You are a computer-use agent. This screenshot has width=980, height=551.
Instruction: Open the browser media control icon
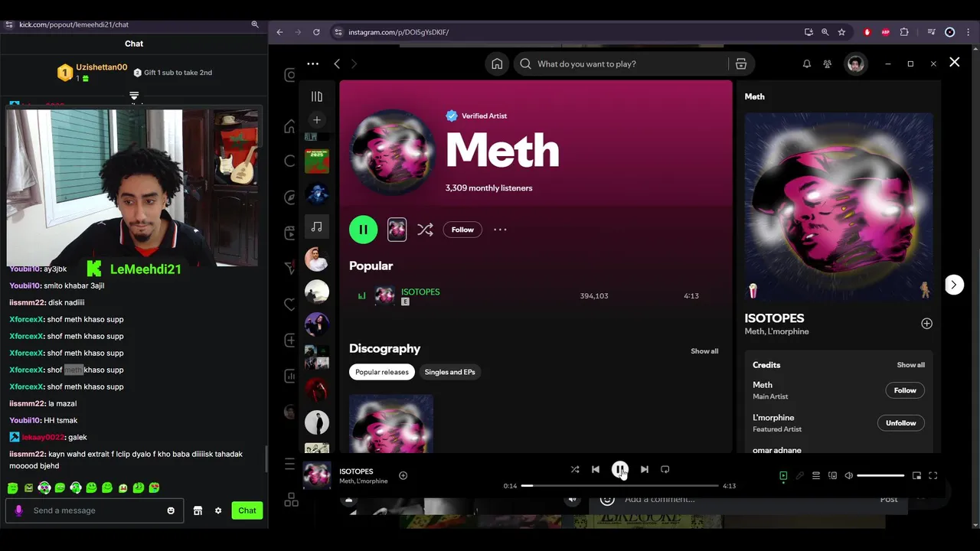(x=931, y=32)
